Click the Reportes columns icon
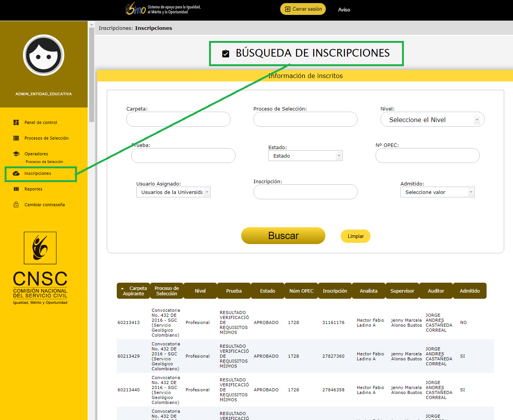513x420 pixels. pos(16,189)
